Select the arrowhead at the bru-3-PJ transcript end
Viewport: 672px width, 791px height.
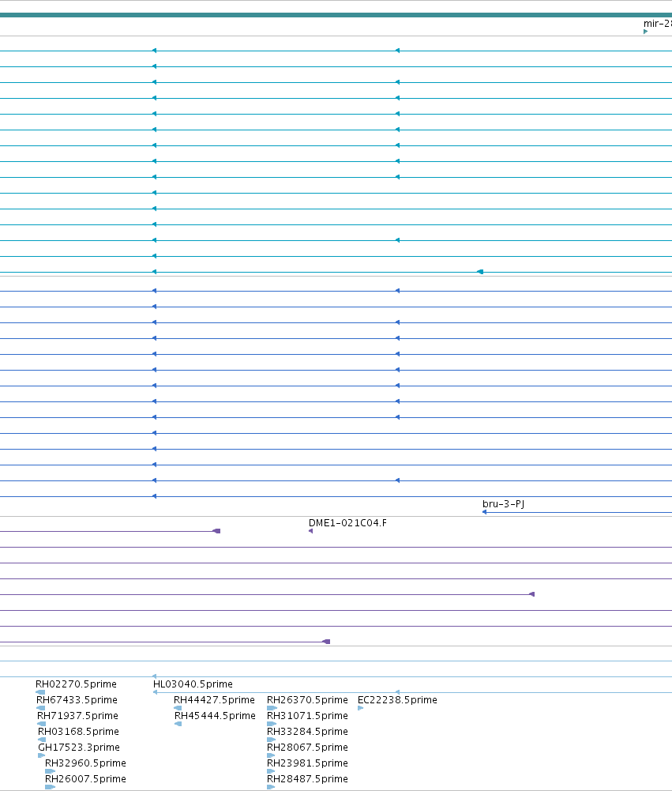tap(485, 512)
